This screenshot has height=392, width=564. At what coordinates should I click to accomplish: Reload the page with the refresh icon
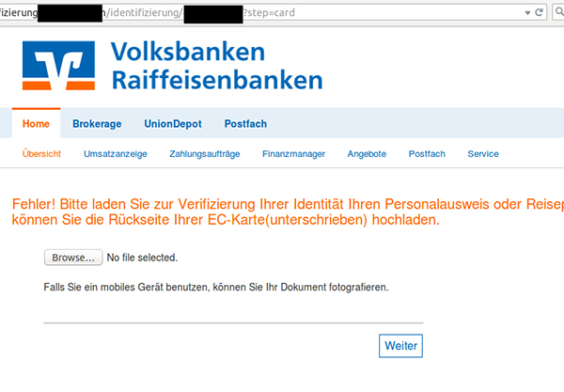tap(539, 13)
